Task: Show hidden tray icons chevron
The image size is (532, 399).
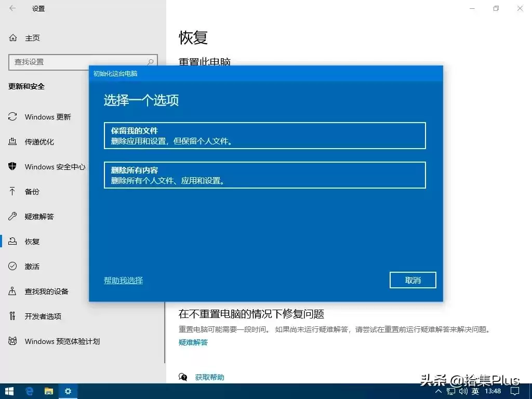Action: point(438,392)
